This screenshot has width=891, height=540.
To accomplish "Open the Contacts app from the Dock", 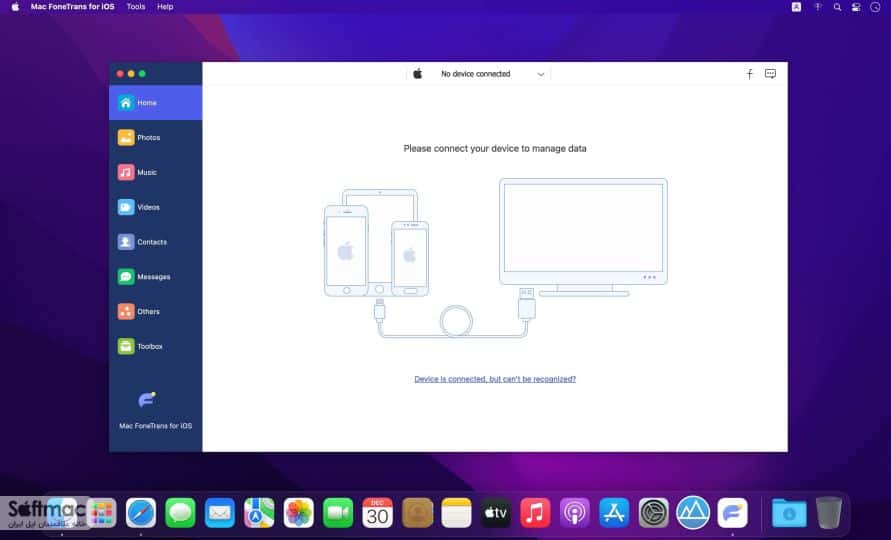I will [417, 513].
